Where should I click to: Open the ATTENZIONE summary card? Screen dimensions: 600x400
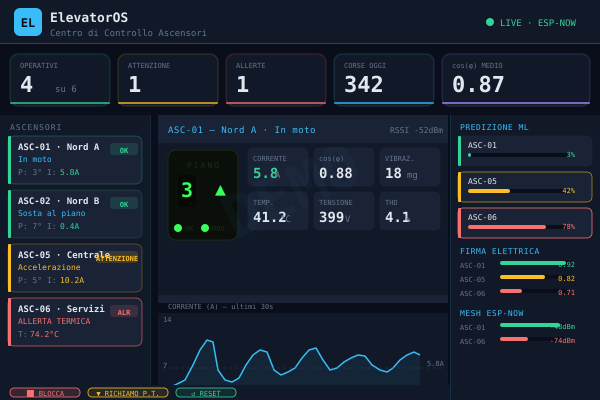click(x=168, y=79)
